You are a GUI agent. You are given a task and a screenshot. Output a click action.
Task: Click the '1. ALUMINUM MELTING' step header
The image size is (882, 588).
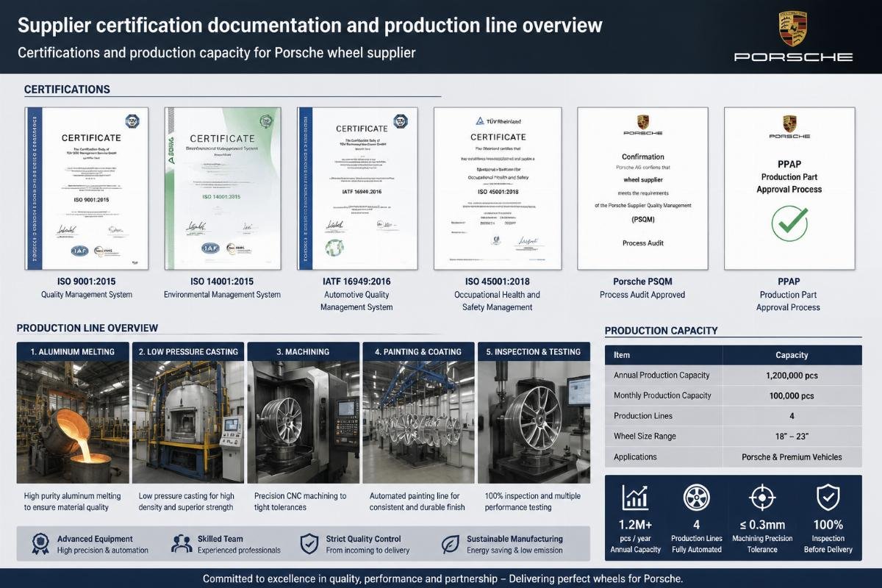pos(73,351)
